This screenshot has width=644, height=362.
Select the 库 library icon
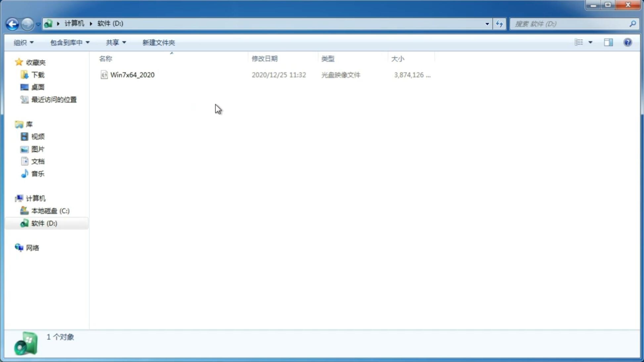(19, 124)
